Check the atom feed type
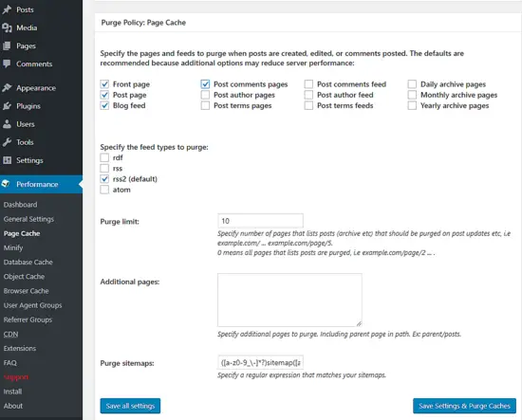522x420 pixels. point(104,190)
